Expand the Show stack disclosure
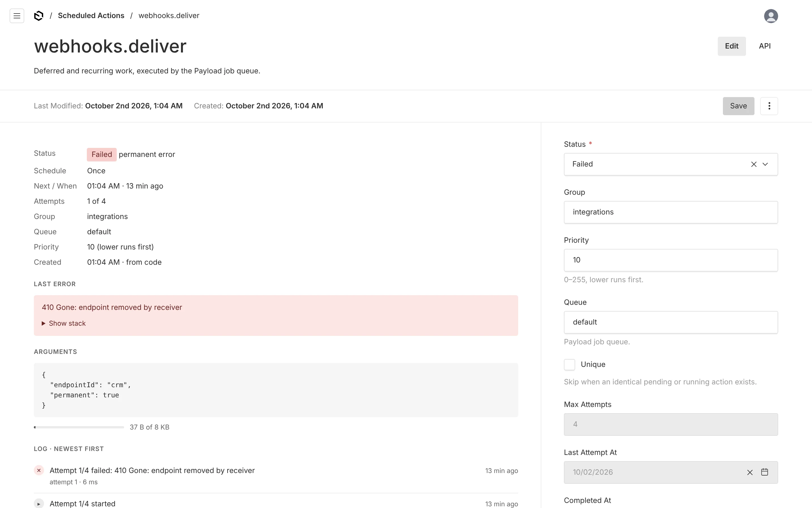Image resolution: width=812 pixels, height=508 pixels. pyautogui.click(x=64, y=323)
